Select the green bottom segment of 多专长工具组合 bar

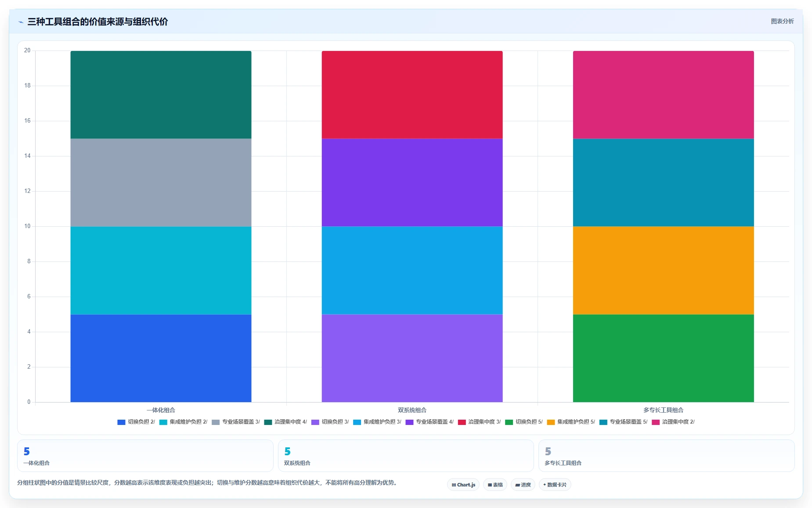[663, 358]
